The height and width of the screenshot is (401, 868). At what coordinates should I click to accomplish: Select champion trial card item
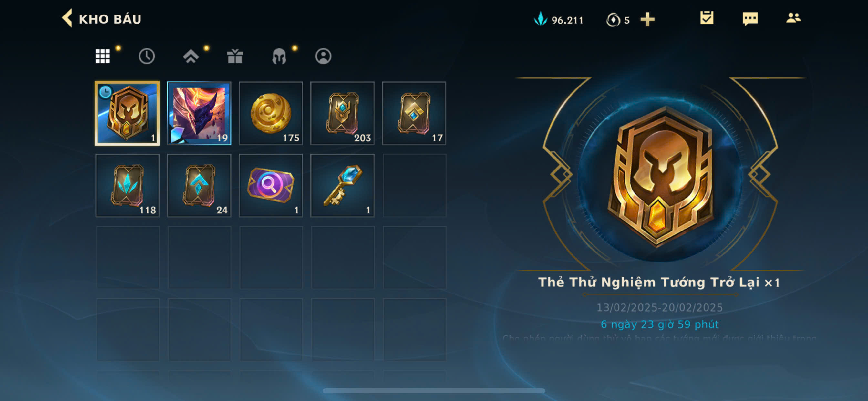pos(127,113)
